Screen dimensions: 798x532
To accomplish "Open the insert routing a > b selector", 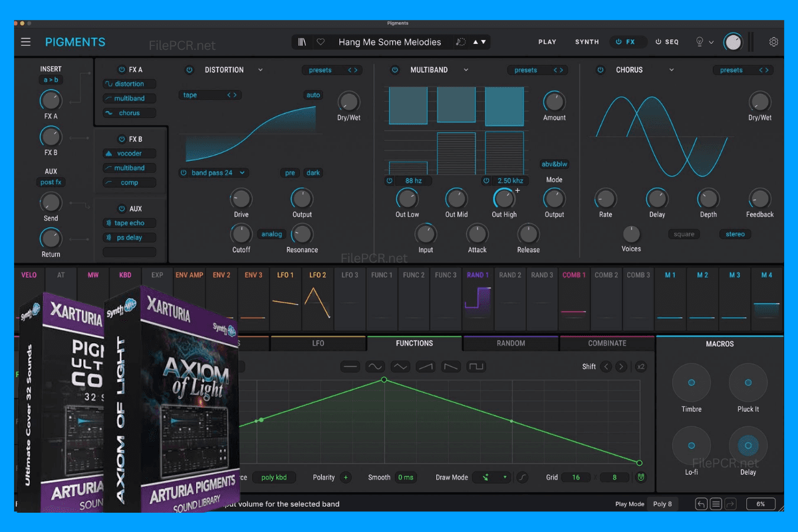I will tap(51, 80).
